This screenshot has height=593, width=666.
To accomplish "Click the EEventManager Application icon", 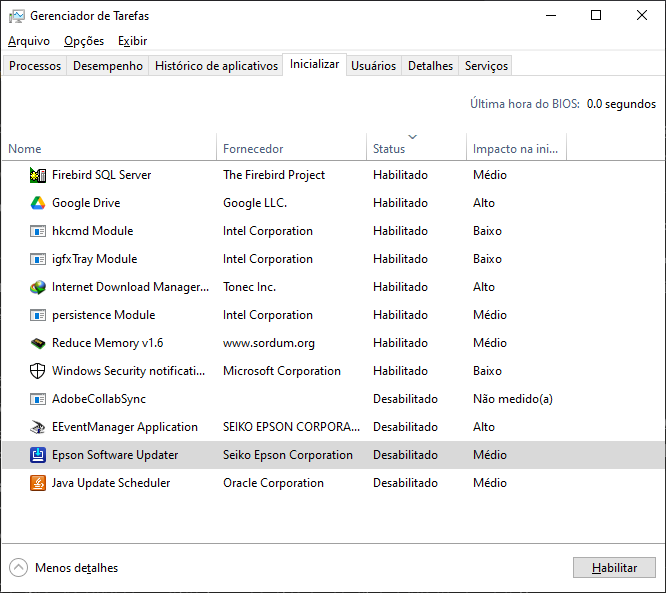I will click(x=38, y=427).
